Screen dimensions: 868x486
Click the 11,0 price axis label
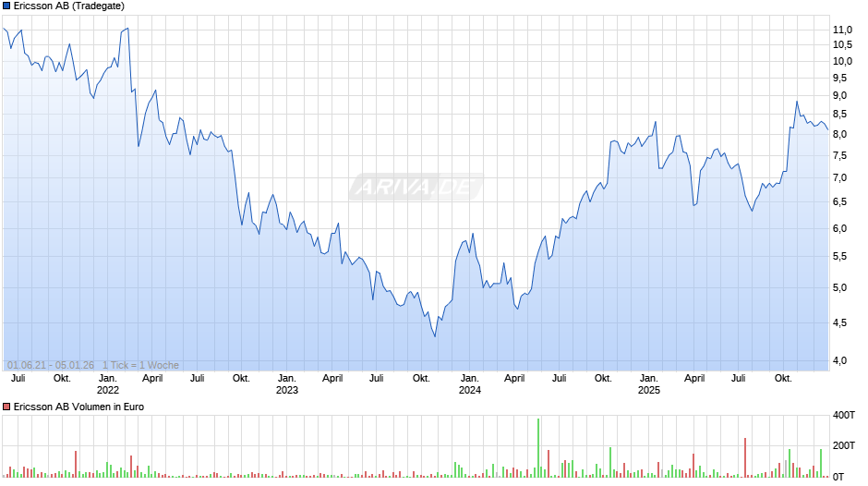(842, 30)
